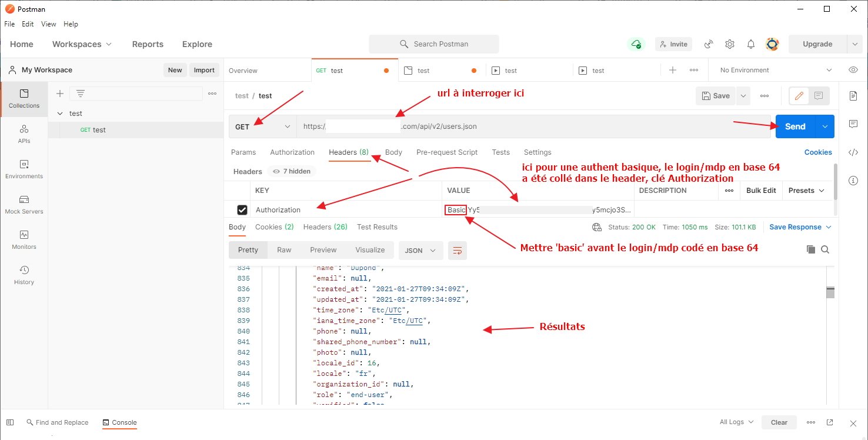Open the Mock Servers sidebar icon
The width and height of the screenshot is (868, 440).
point(24,204)
